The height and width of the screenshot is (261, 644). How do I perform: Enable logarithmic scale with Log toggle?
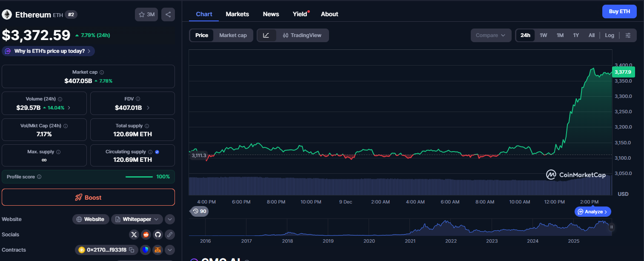(609, 35)
